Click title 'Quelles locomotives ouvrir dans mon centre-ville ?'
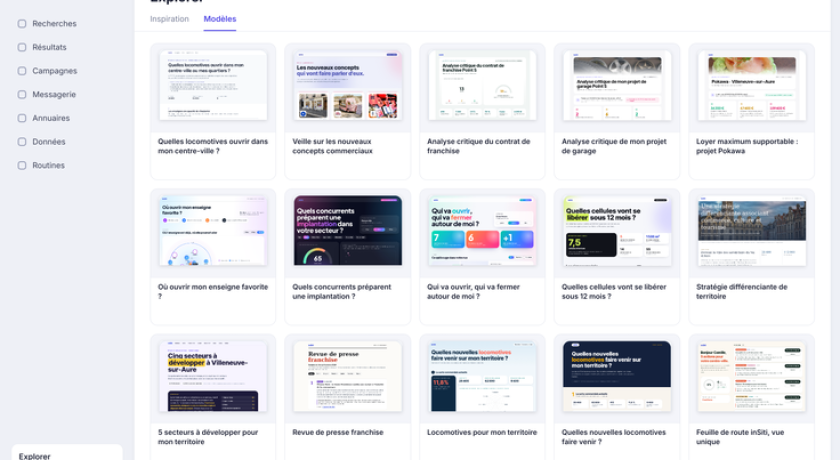The height and width of the screenshot is (460, 840). 213,146
